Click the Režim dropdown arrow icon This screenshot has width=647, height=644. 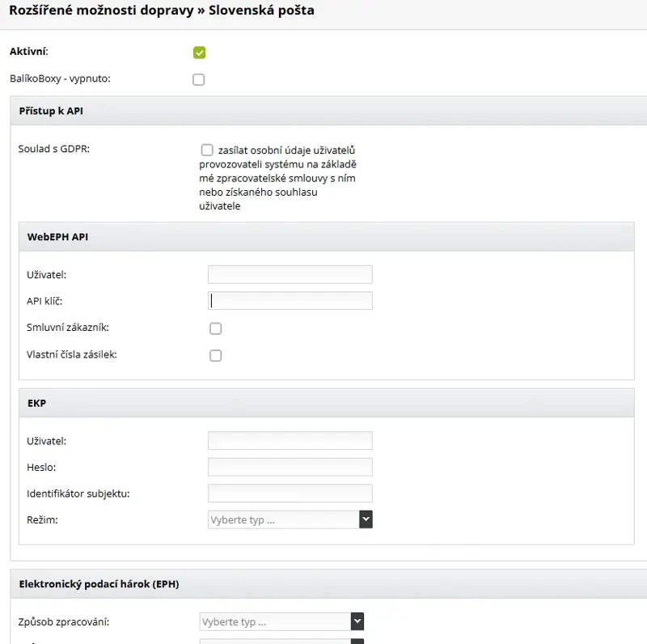click(366, 519)
